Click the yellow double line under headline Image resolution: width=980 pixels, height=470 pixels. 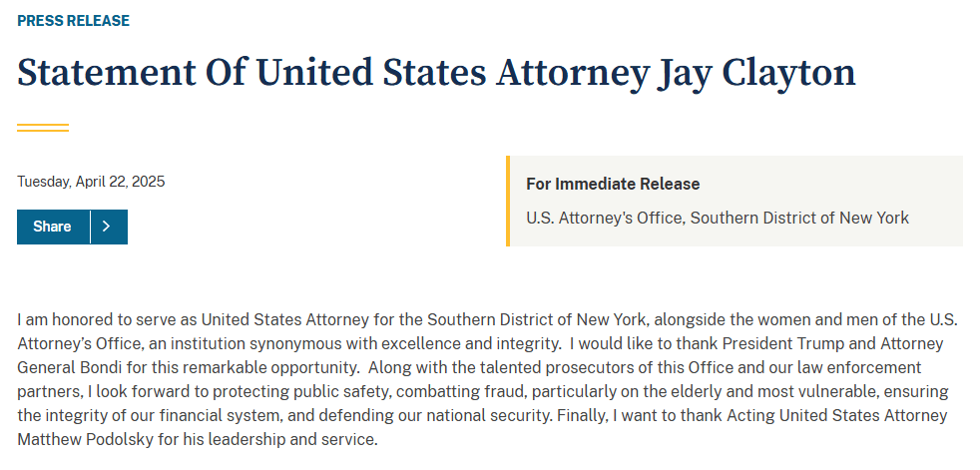pos(43,128)
